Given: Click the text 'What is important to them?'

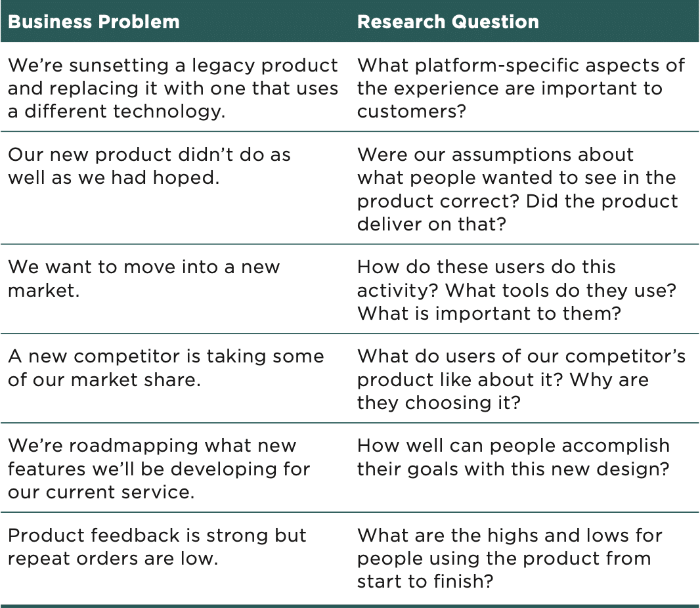Looking at the screenshot, I should (x=489, y=313).
